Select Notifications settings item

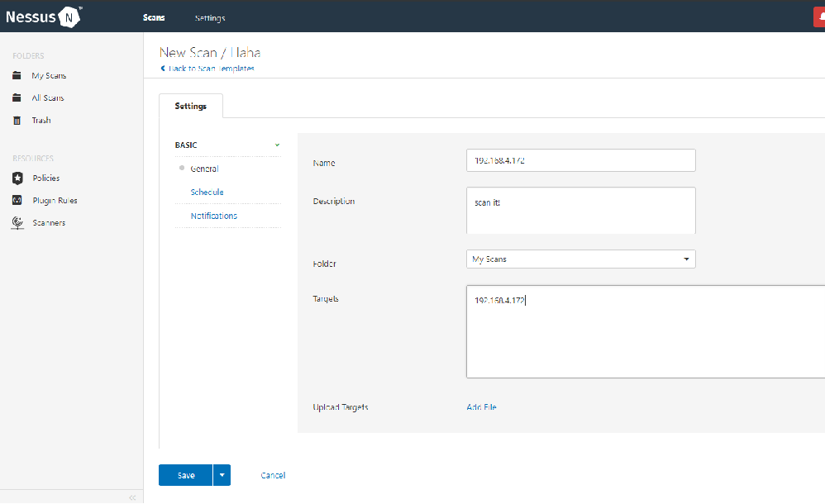coord(213,216)
